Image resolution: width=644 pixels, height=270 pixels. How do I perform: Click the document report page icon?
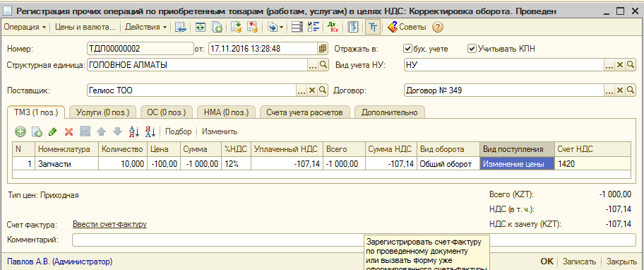[x=353, y=28]
